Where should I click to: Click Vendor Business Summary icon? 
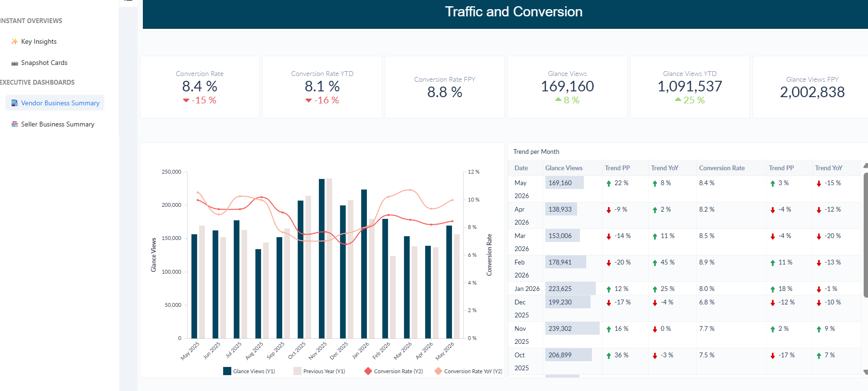[14, 103]
